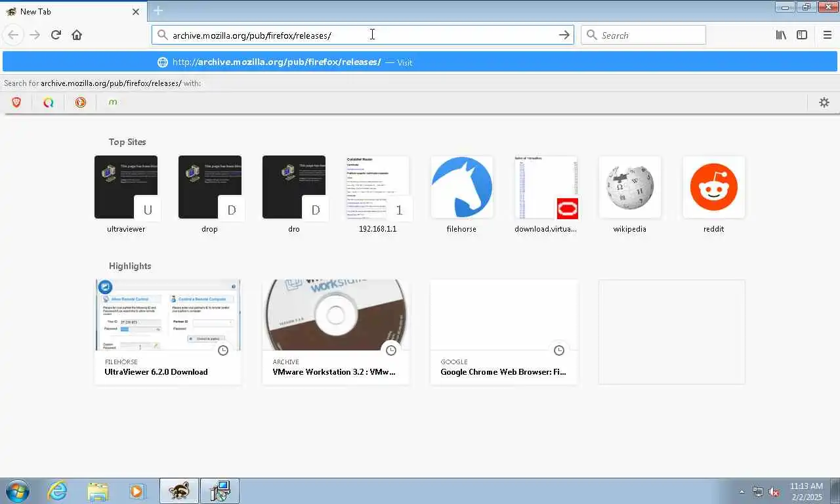This screenshot has width=840, height=504.
Task: Open VMware Workstation 3.2 highlight card
Action: (x=336, y=331)
